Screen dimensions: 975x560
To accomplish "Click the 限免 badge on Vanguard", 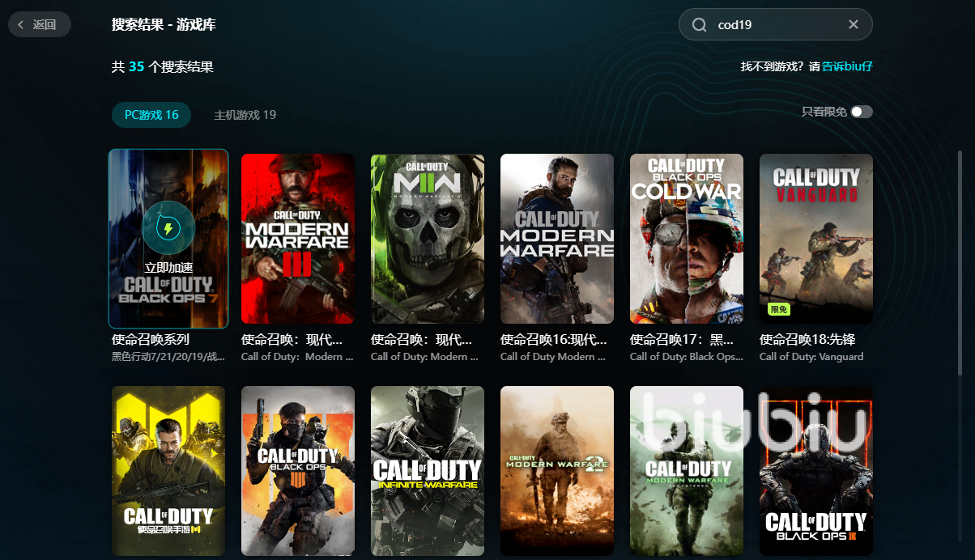I will (x=778, y=309).
